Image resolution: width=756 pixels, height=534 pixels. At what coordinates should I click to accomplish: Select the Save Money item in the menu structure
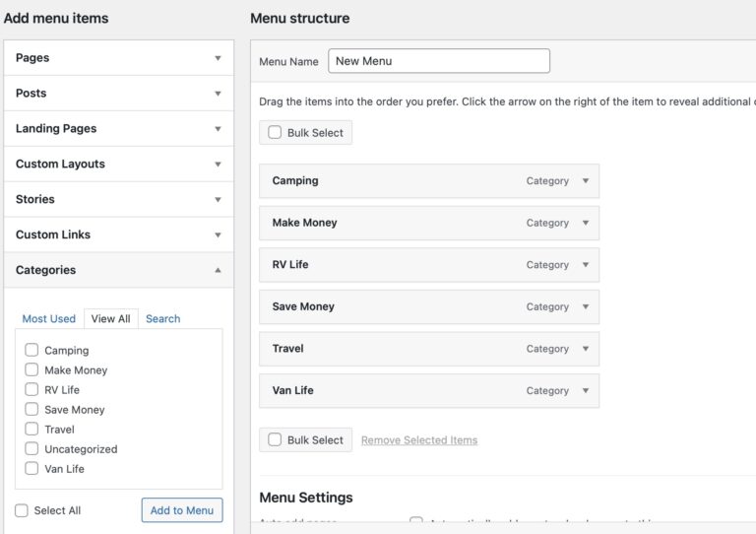[429, 306]
